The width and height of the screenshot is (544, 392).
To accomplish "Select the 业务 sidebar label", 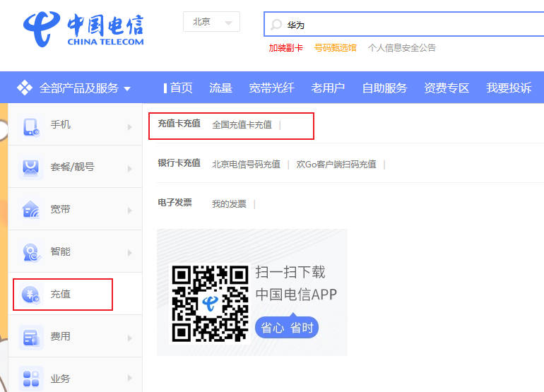I will [x=60, y=379].
